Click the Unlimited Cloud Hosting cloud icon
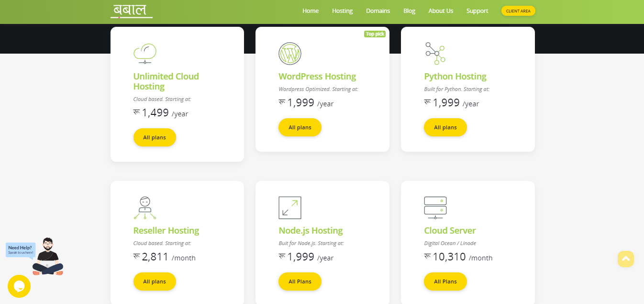644x304 pixels. click(x=145, y=54)
